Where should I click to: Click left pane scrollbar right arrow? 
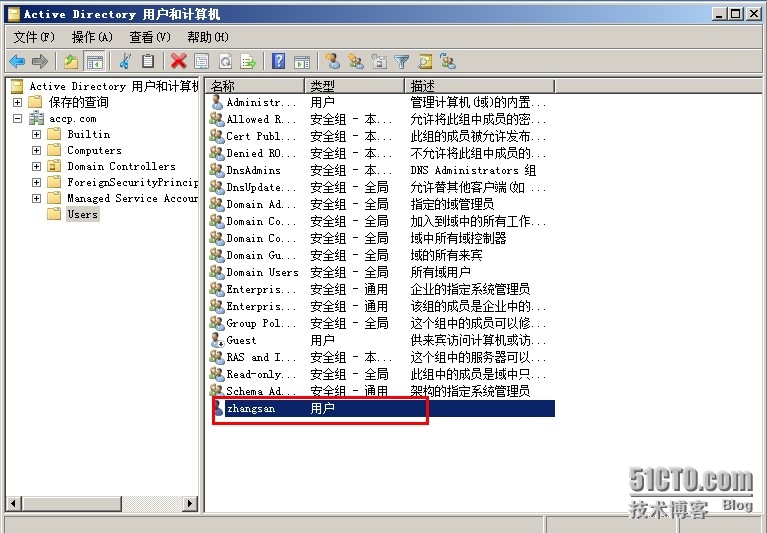pos(190,504)
